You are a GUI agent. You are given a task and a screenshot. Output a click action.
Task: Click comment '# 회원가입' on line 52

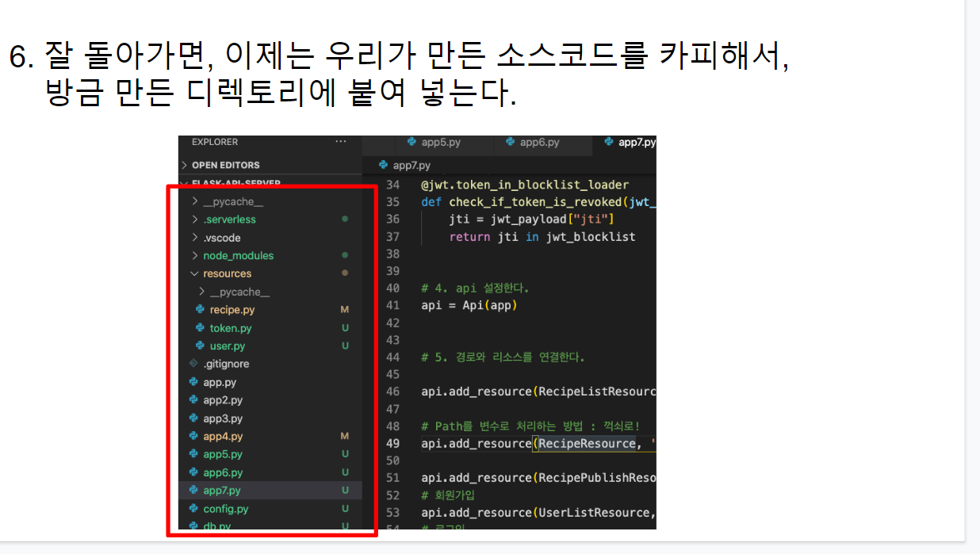pyautogui.click(x=449, y=495)
